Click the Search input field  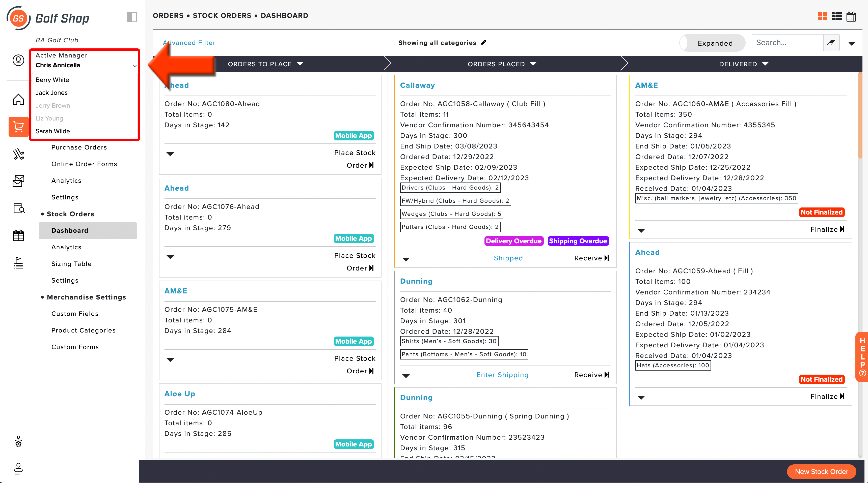(787, 42)
